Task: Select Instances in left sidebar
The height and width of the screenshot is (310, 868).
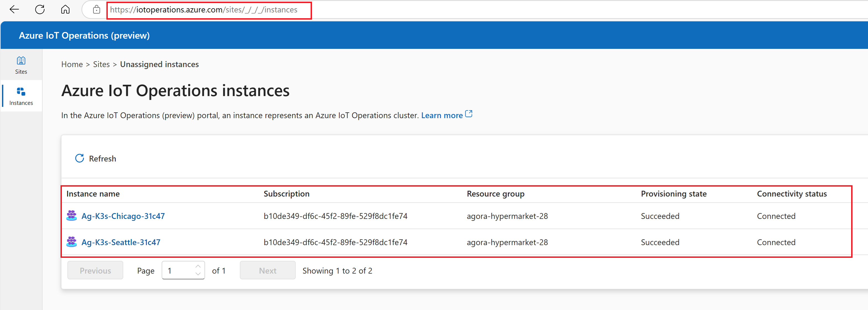Action: (21, 96)
